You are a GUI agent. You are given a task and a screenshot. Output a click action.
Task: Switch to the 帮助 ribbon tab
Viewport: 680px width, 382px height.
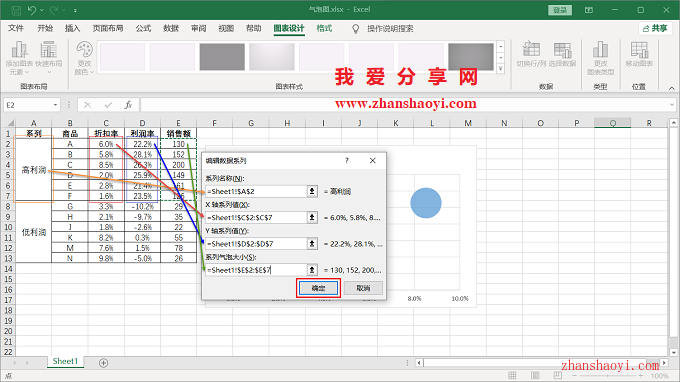tap(254, 28)
